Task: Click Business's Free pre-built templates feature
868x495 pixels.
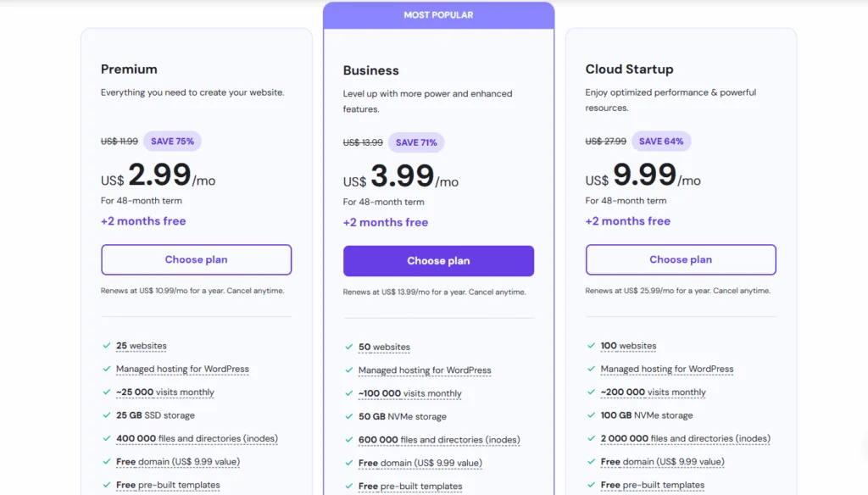Action: (x=410, y=487)
